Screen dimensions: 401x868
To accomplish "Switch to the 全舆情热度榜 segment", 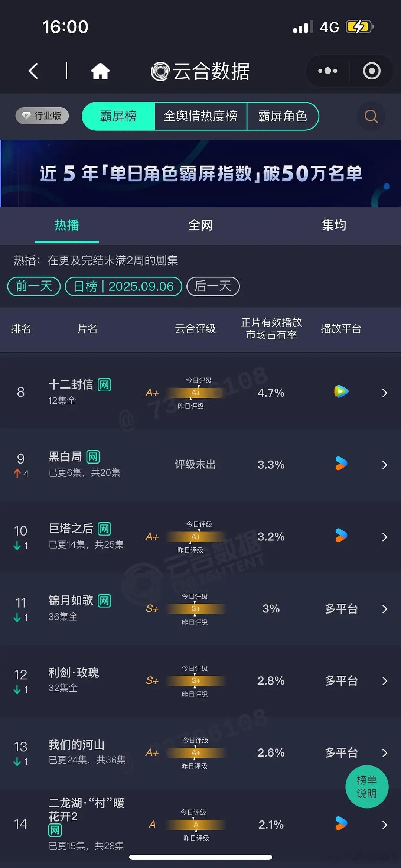I will pyautogui.click(x=200, y=116).
